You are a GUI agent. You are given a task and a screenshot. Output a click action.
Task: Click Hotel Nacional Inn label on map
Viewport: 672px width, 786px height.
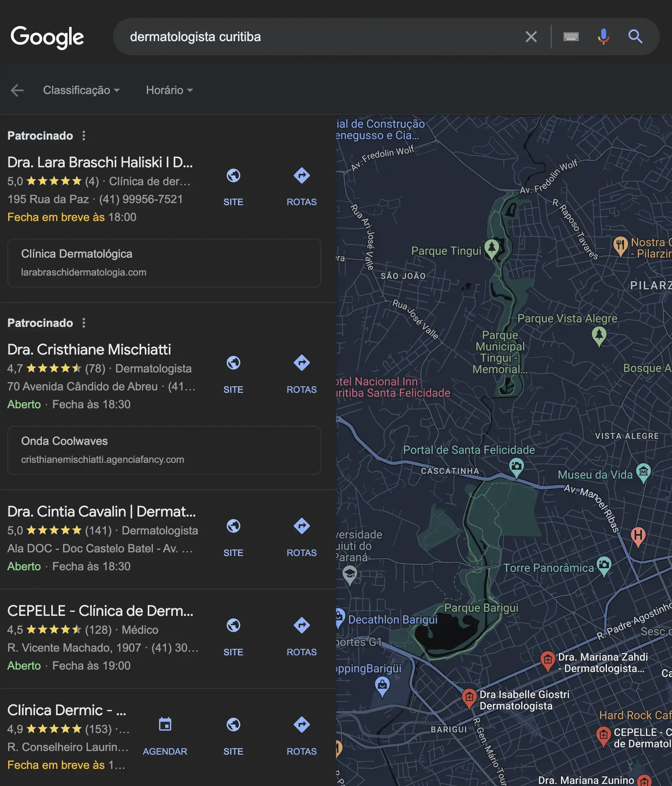tap(393, 387)
